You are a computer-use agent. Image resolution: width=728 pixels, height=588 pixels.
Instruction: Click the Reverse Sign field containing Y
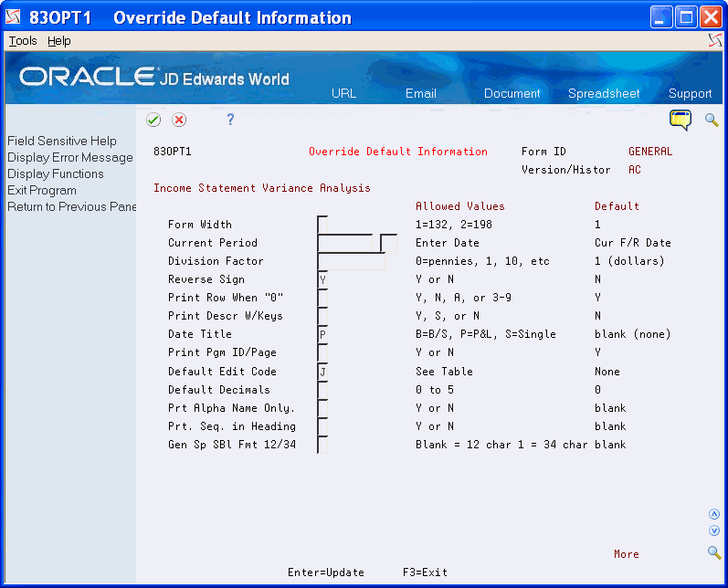[322, 279]
